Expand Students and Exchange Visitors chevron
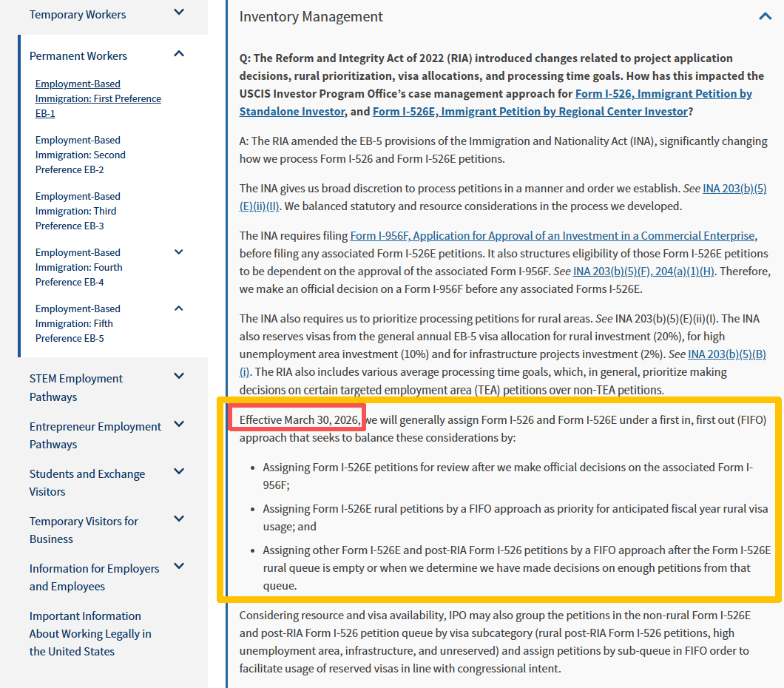Screen dimensions: 784x688 click(179, 472)
